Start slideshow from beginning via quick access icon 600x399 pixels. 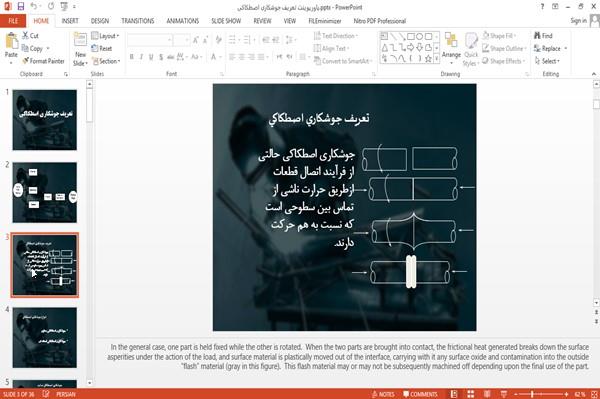coord(64,7)
